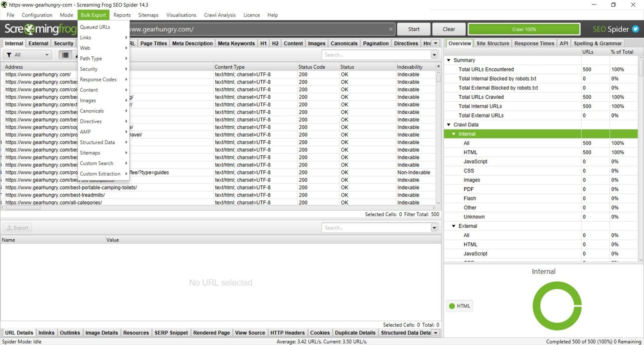Open the Path Type submenu
This screenshot has height=345, width=644.
[103, 58]
